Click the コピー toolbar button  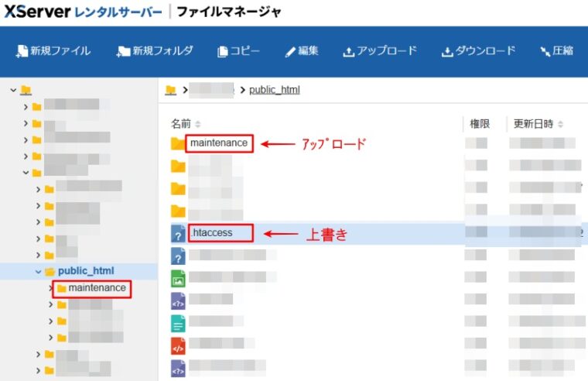[238, 51]
